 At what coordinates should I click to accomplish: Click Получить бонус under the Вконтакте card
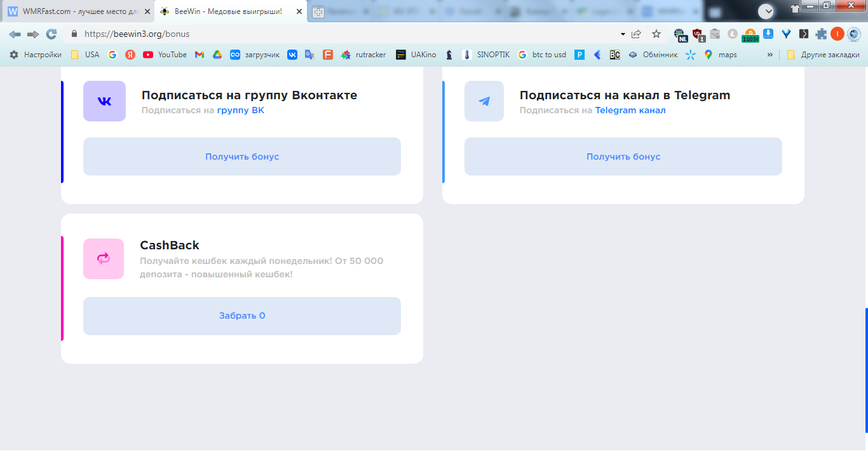(242, 156)
